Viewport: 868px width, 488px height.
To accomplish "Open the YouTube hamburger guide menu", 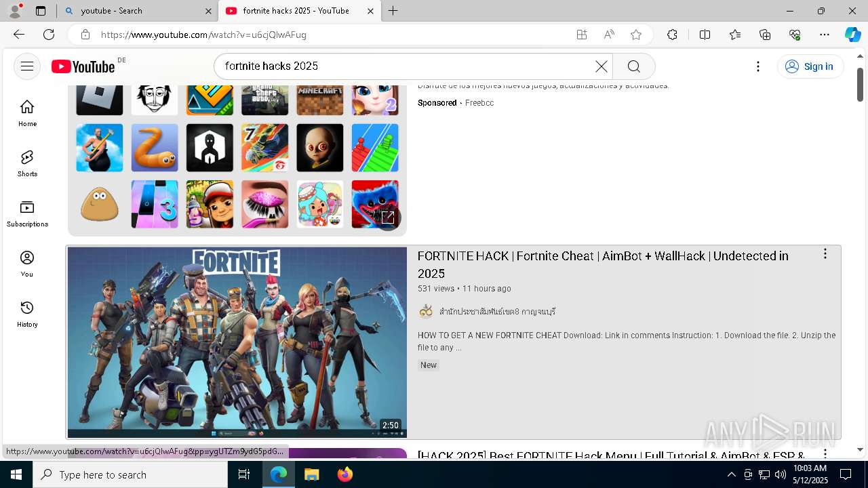I will click(x=27, y=66).
